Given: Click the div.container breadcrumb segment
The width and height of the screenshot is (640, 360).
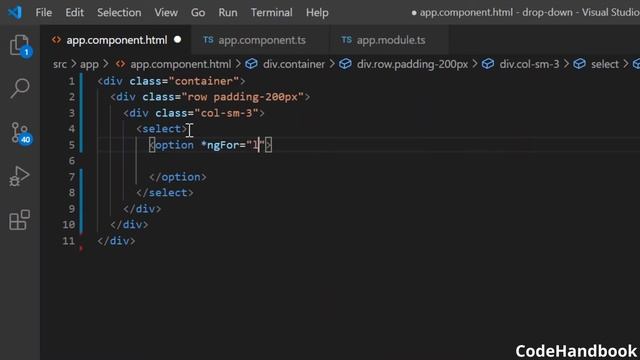Looking at the screenshot, I should coord(294,64).
